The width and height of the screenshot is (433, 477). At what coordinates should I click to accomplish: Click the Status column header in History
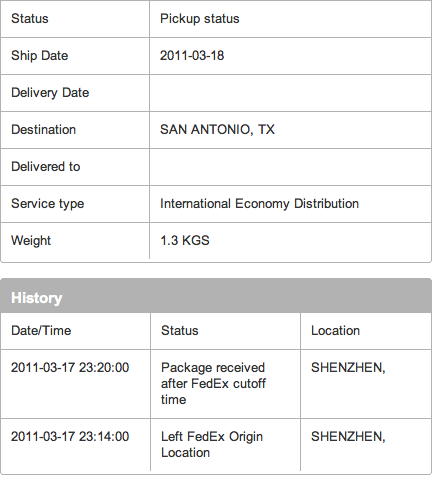180,331
